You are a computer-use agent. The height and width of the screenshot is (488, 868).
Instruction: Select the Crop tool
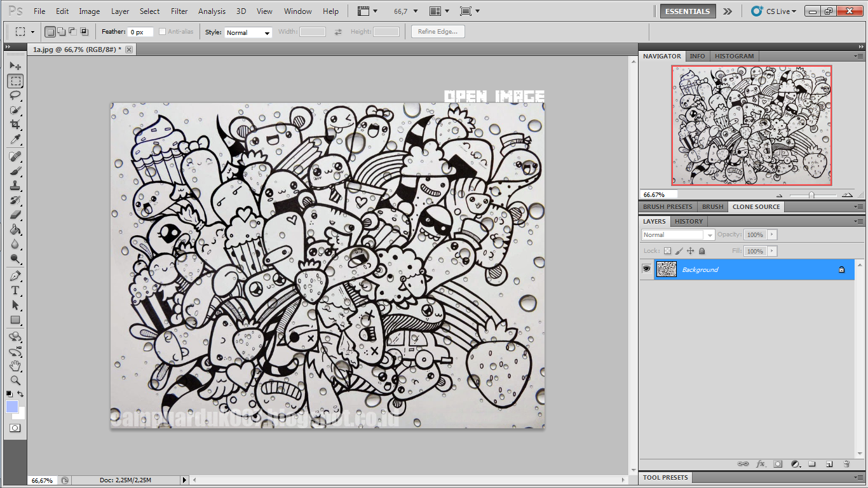tap(15, 125)
